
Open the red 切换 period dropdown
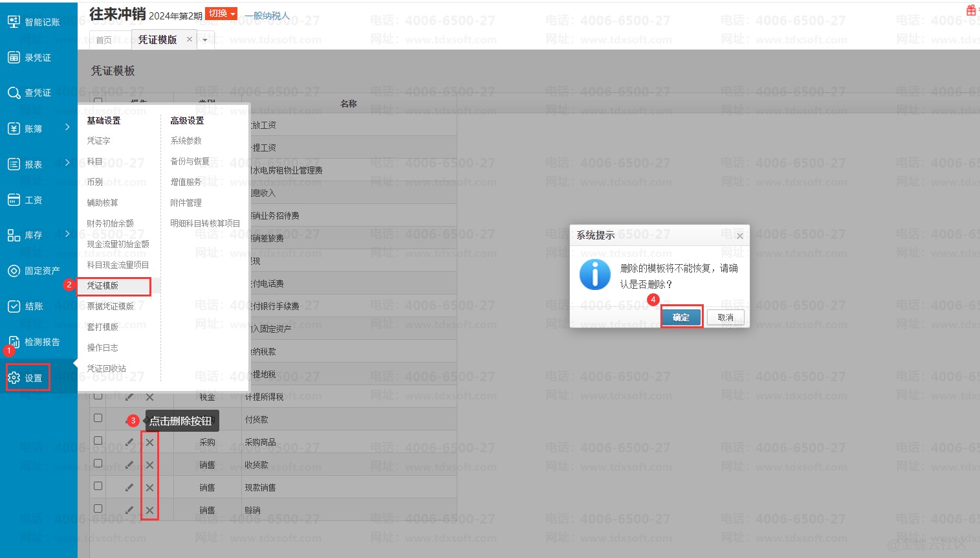(221, 14)
